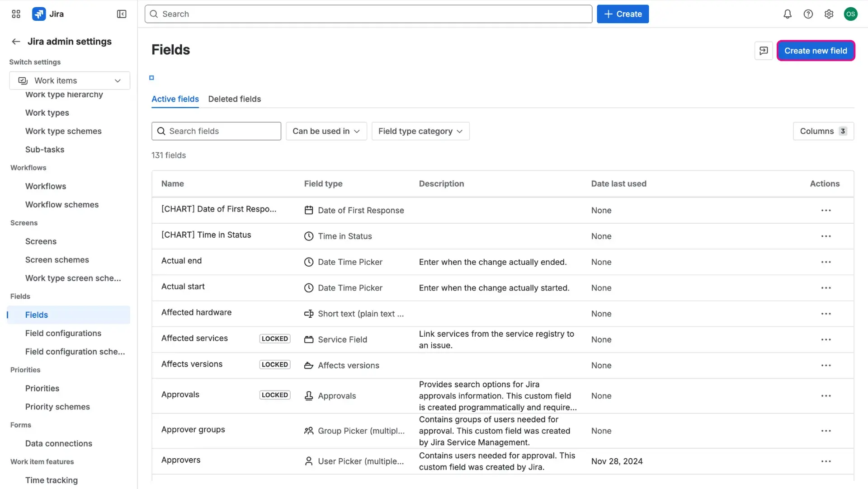Open actions menu for Affected hardware row

click(x=826, y=314)
